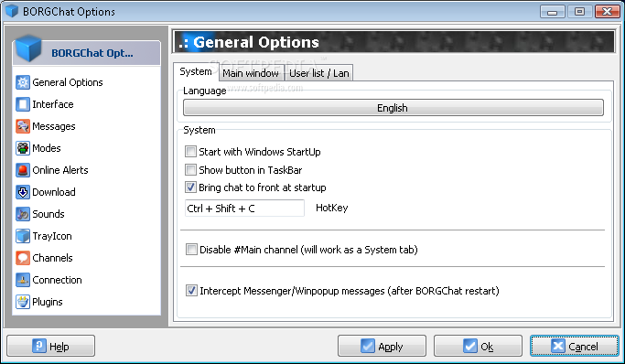Click the BORGChat cube icon in title bar
625x364 pixels.
click(12, 11)
